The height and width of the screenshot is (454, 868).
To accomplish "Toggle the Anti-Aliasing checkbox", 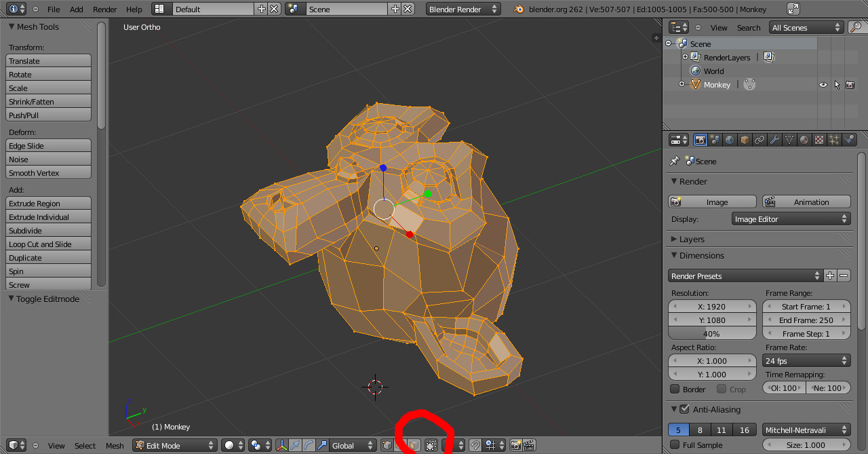I will (x=684, y=409).
